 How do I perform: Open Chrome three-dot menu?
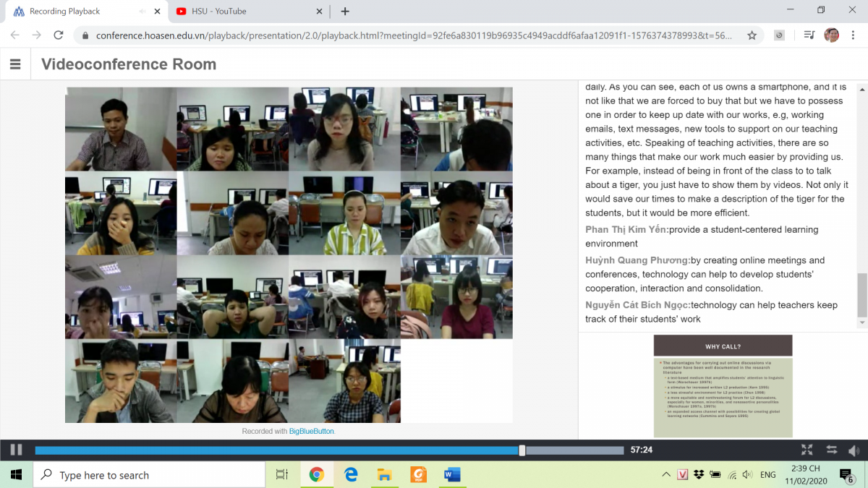(854, 35)
